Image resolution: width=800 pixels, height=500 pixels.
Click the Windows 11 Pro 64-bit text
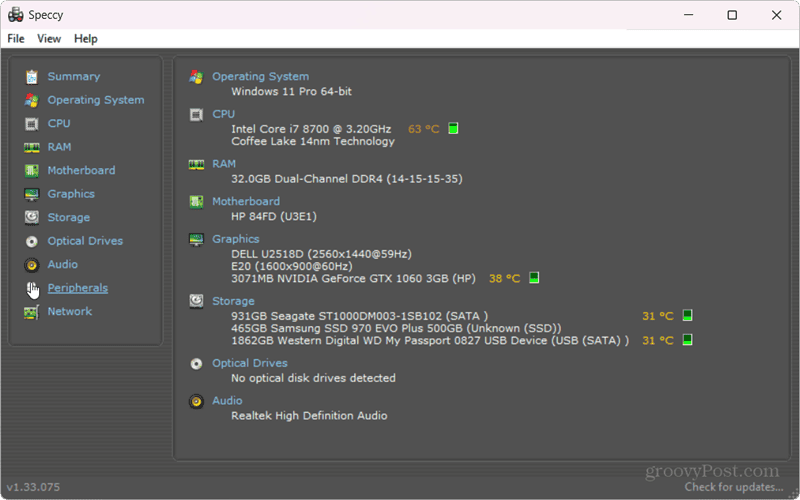[291, 91]
